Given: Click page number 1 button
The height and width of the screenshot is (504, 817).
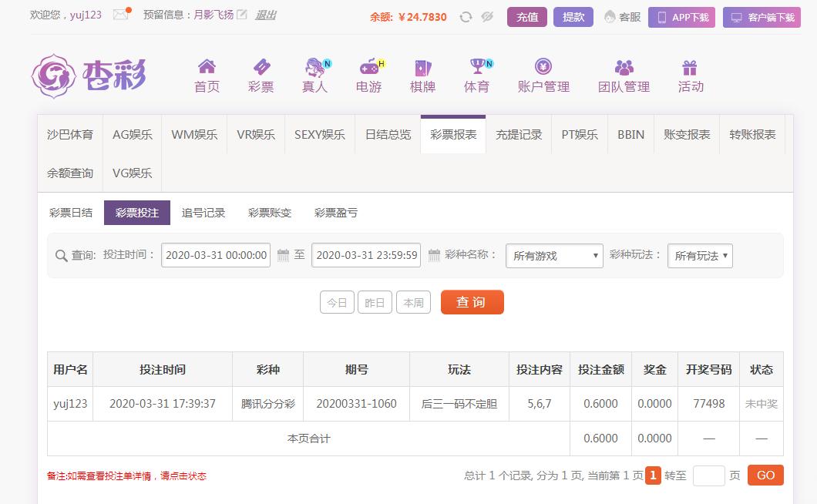Looking at the screenshot, I should pos(653,475).
